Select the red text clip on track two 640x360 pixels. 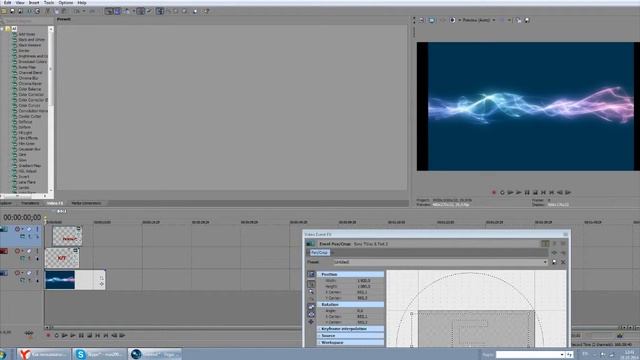62,258
